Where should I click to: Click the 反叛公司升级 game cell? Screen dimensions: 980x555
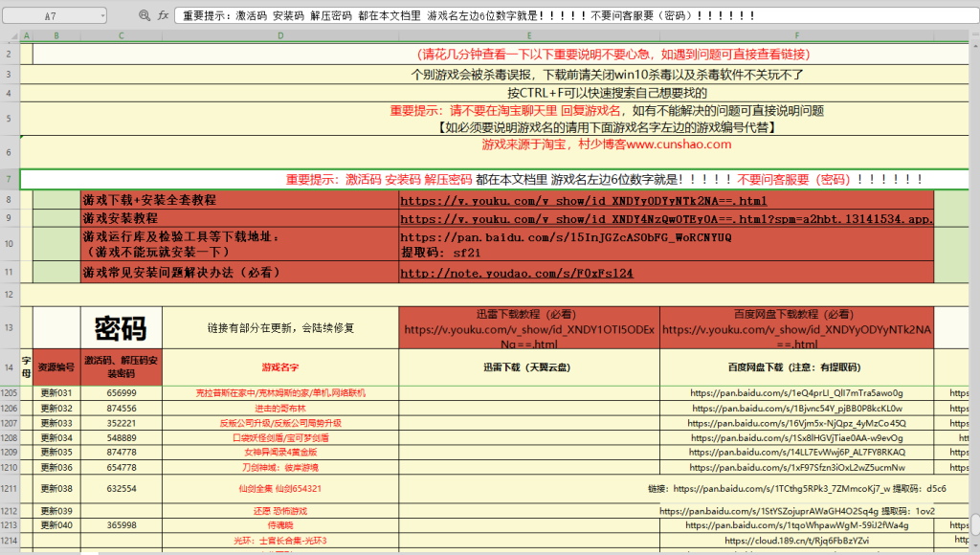click(x=280, y=423)
